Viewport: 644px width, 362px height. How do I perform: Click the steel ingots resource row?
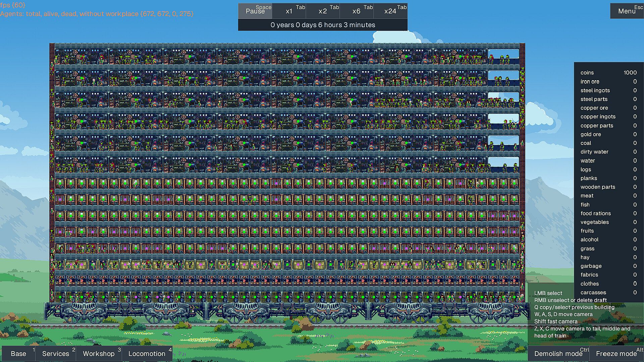point(608,90)
